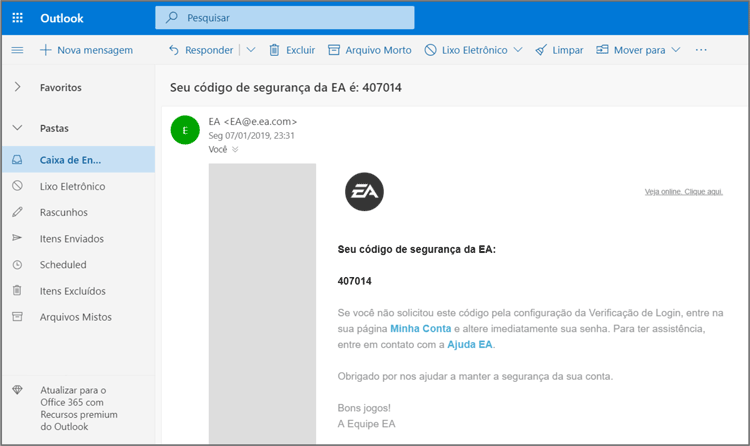Screen dimensions: 750x446
Task: Click the 407014 security code text
Action: [354, 281]
